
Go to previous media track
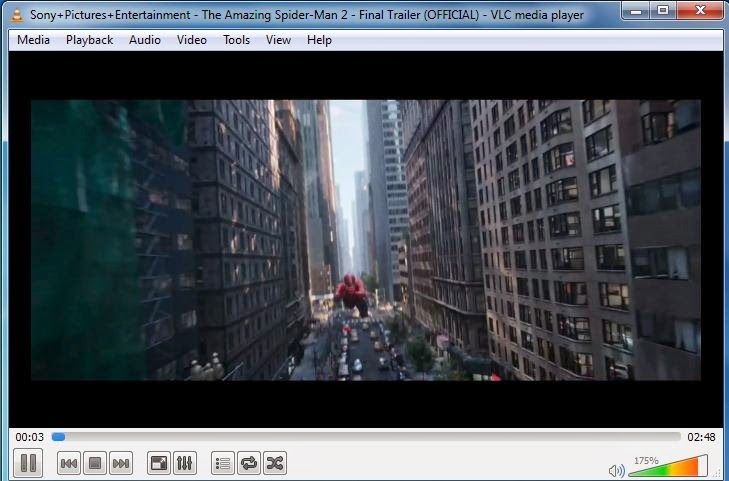pyautogui.click(x=69, y=463)
